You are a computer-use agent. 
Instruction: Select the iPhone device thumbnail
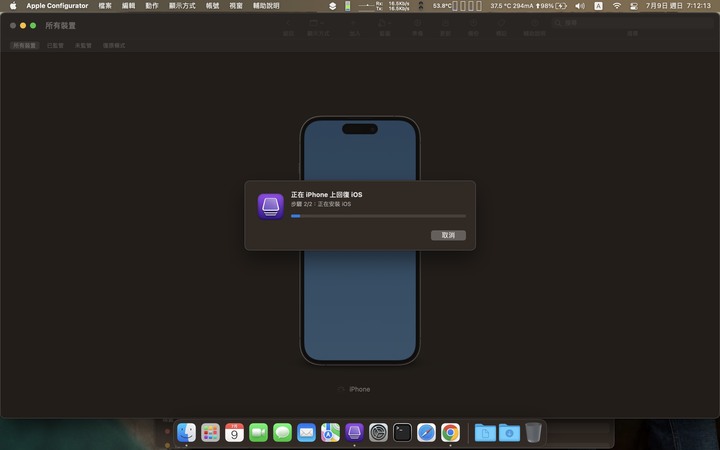click(x=360, y=241)
